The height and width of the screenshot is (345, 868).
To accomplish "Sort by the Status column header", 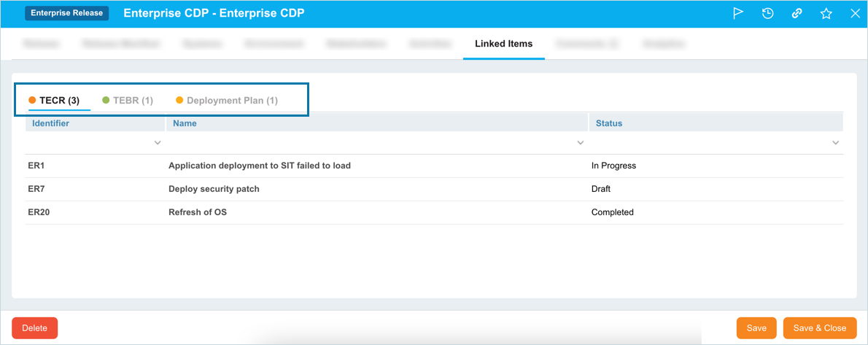I will pyautogui.click(x=609, y=123).
